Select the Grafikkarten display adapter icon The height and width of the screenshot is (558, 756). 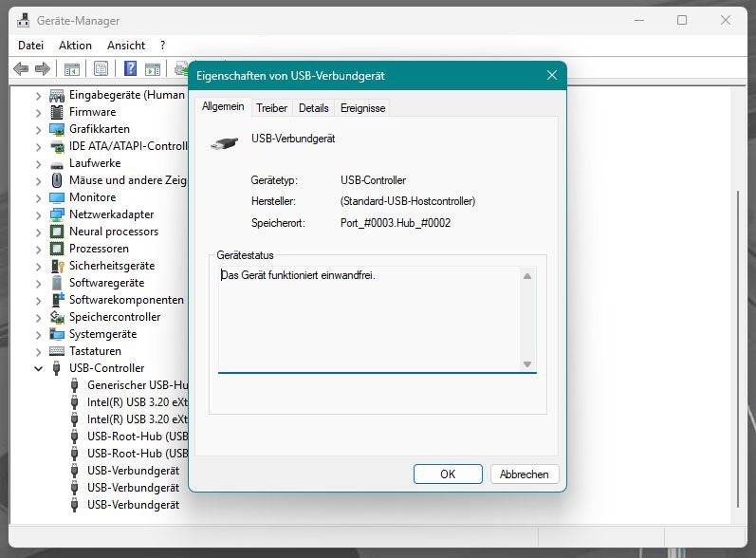57,129
